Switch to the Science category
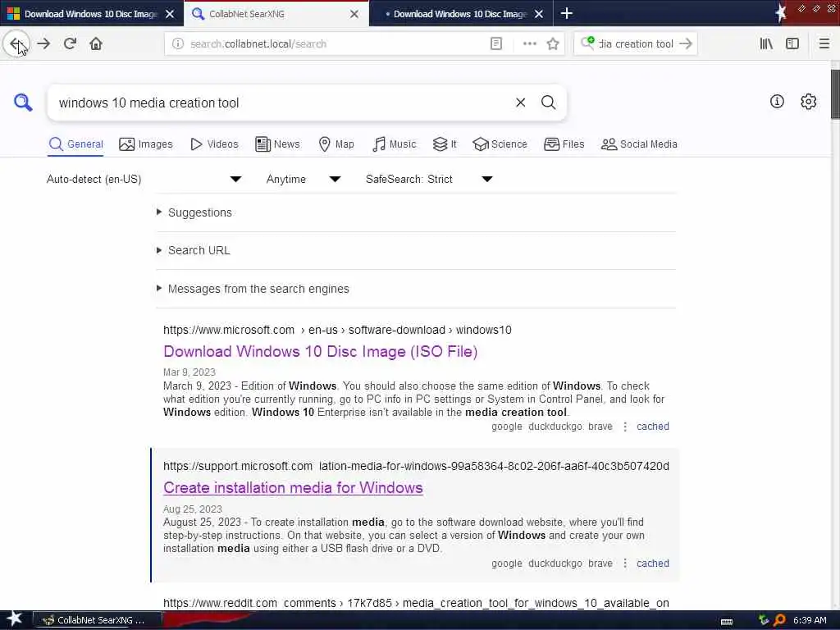Viewport: 840px width, 630px height. pos(500,144)
